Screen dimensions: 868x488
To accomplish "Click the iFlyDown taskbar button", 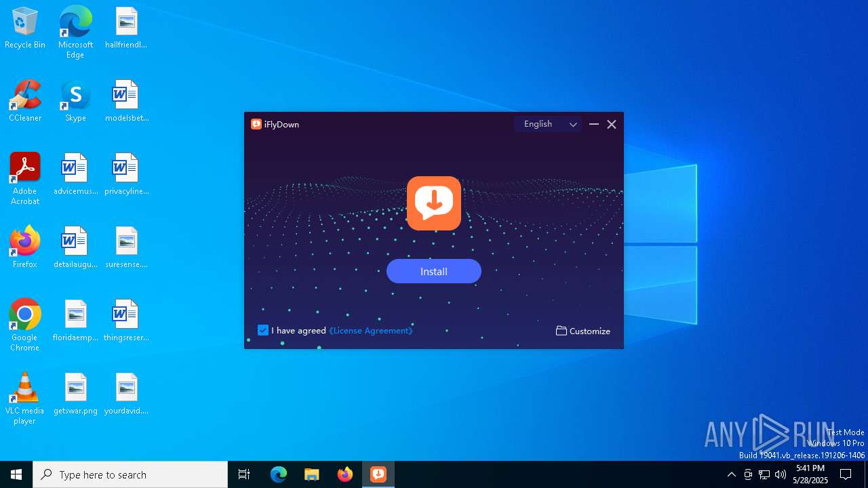I will [378, 474].
